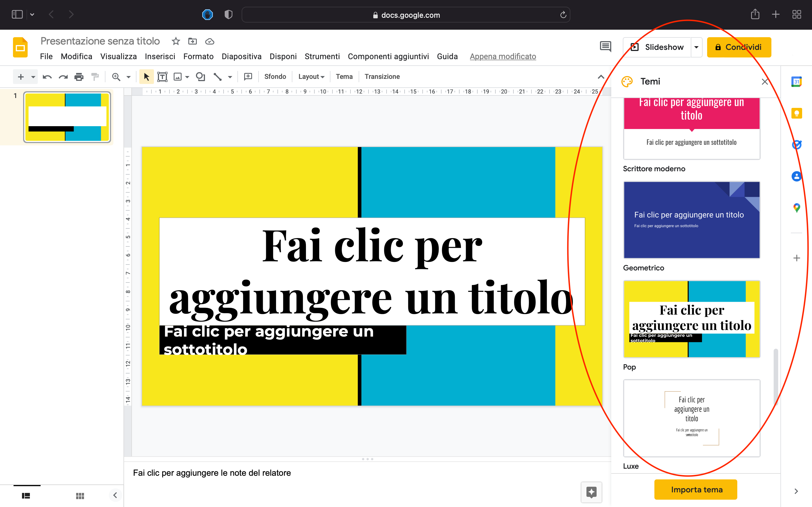Image resolution: width=812 pixels, height=507 pixels.
Task: Select the arrow selection tool
Action: [x=146, y=76]
